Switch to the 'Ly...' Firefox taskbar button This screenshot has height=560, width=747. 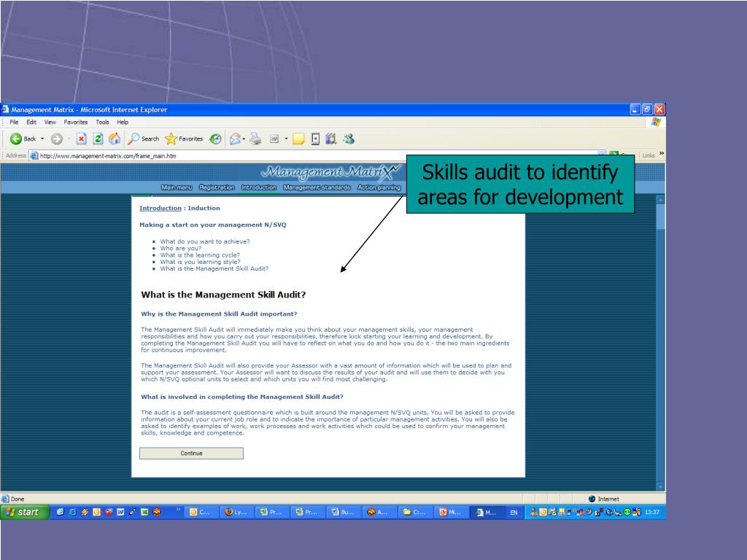pos(236,513)
